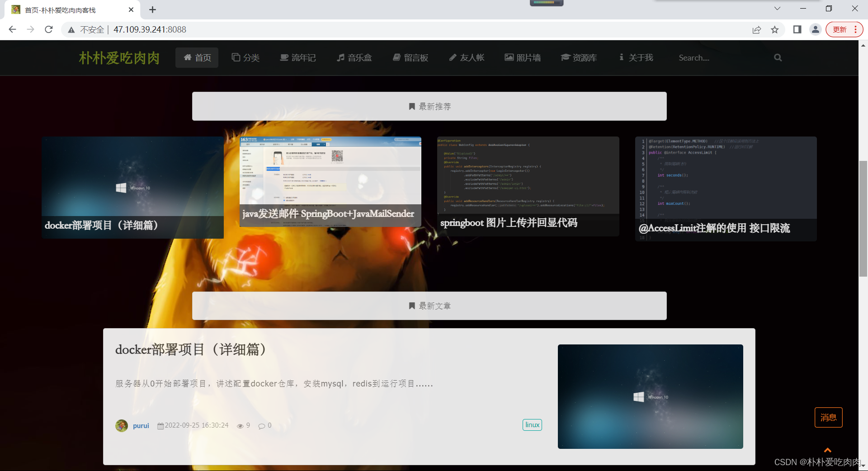The image size is (868, 471).
Task: Open recommended card @AccessLimit注解的使用 接口限流
Action: tap(726, 188)
